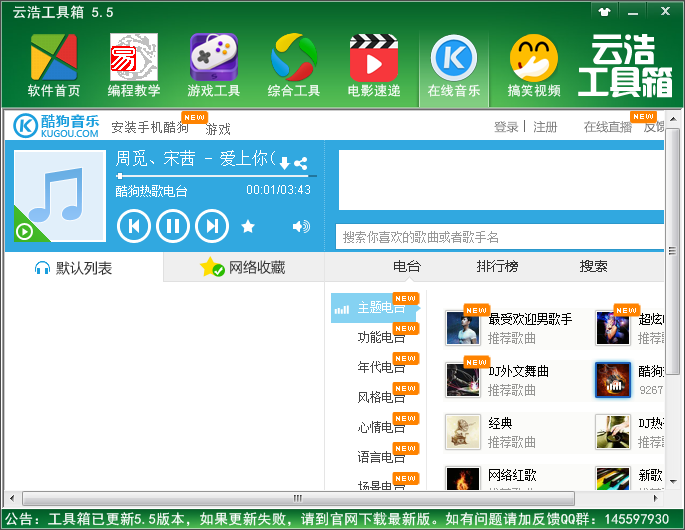Click the album art music note thumbnail
The width and height of the screenshot is (685, 530).
tap(60, 196)
